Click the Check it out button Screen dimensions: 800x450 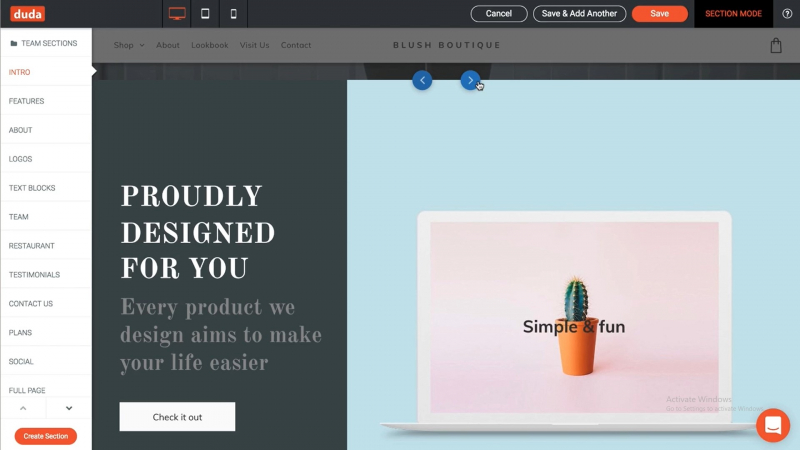point(177,417)
